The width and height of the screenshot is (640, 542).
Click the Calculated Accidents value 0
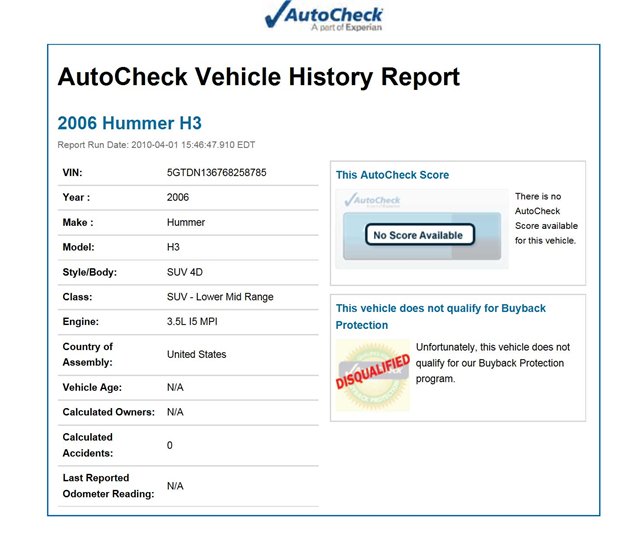click(x=169, y=445)
